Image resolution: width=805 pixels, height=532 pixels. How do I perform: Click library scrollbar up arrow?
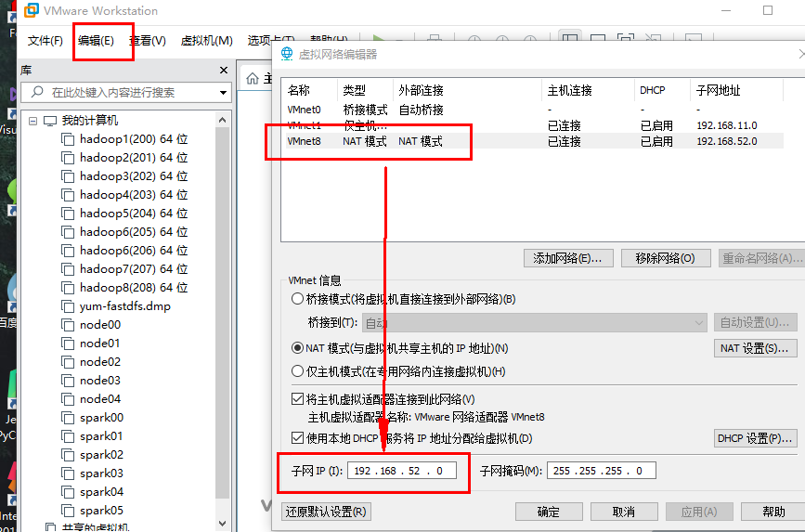tap(222, 120)
